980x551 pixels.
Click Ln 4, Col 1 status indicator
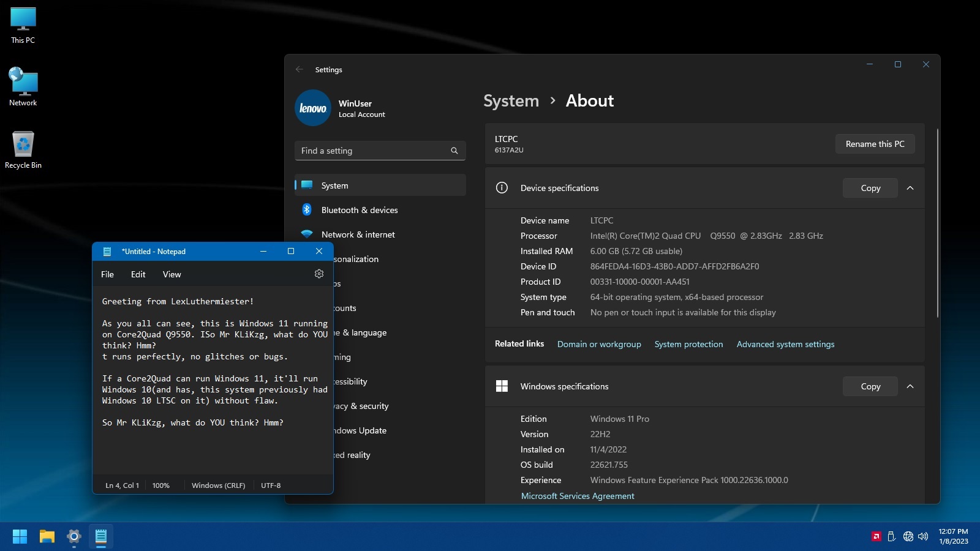coord(123,485)
